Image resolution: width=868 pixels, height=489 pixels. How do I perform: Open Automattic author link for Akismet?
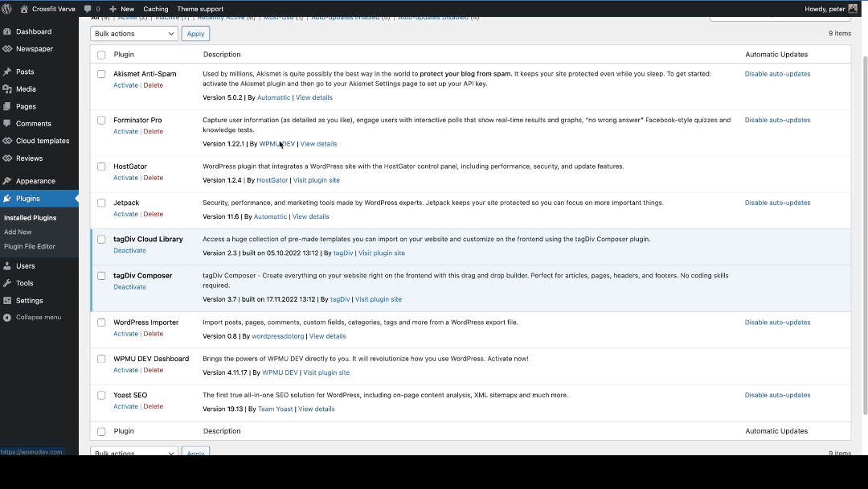tap(273, 97)
